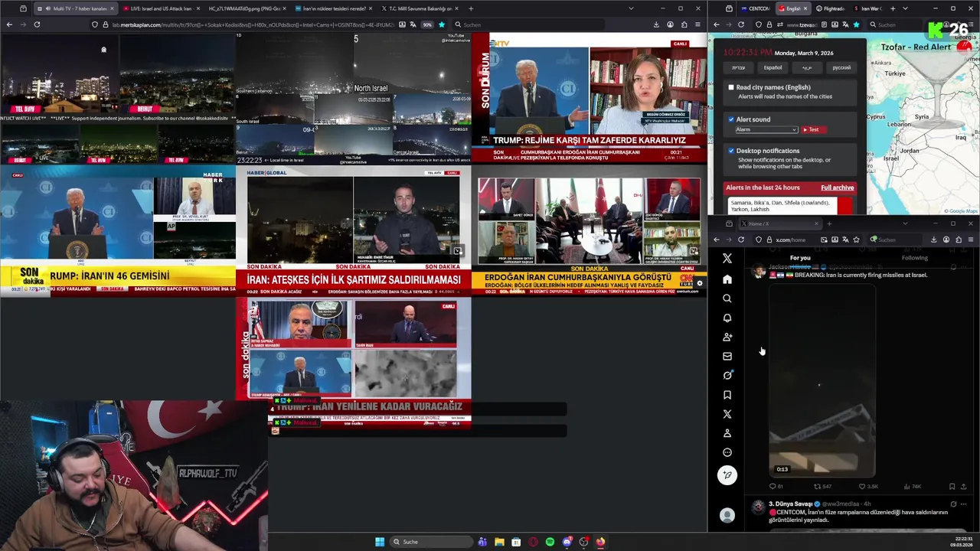Image resolution: width=980 pixels, height=551 pixels.
Task: Click the HTV Trump stream tile
Action: (x=589, y=98)
